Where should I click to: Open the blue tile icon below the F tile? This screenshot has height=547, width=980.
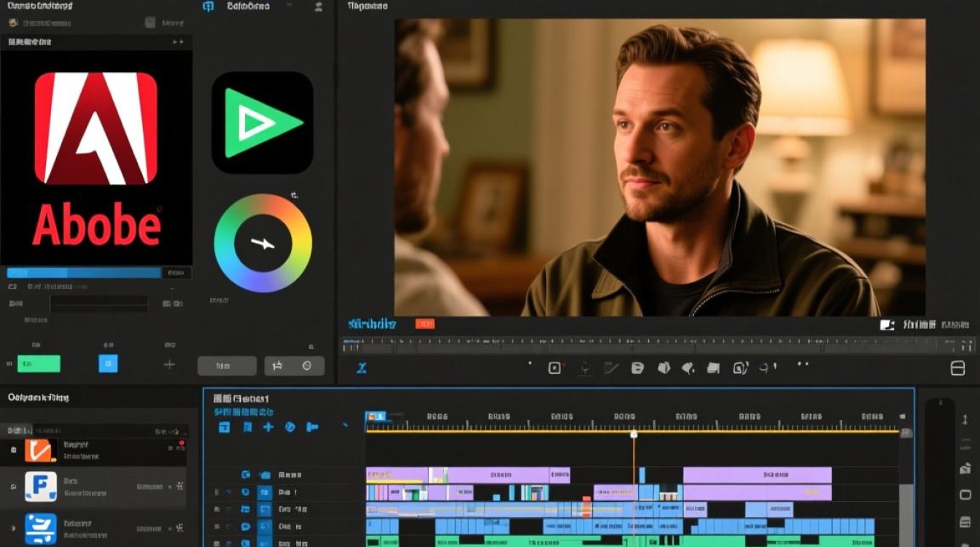click(x=41, y=529)
